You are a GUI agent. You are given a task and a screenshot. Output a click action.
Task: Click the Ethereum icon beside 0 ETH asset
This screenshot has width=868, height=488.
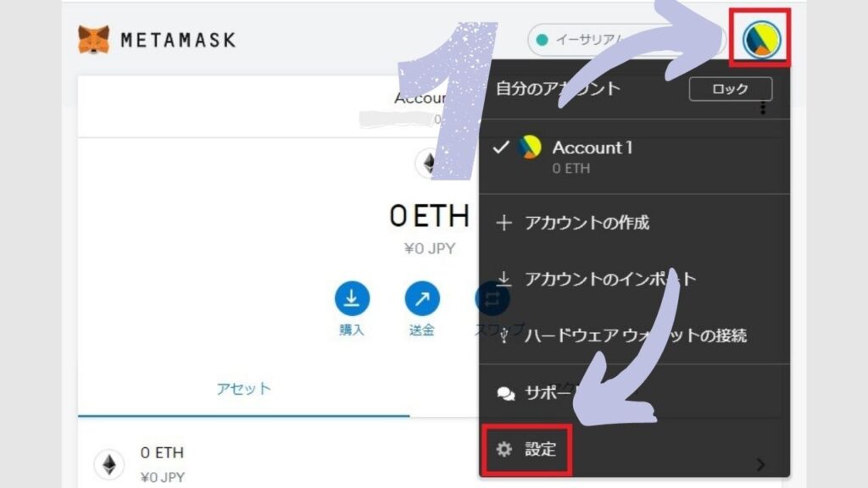[109, 464]
